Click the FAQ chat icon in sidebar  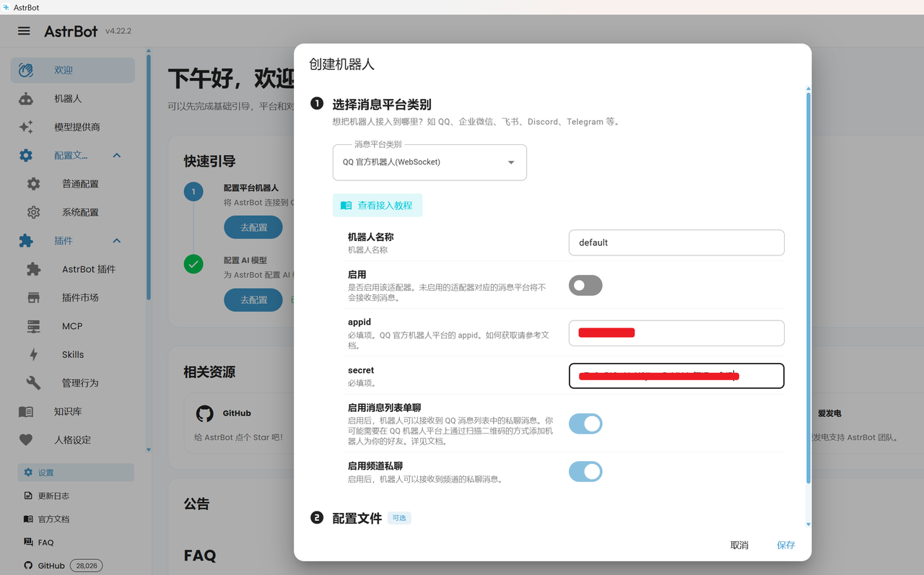pos(28,542)
